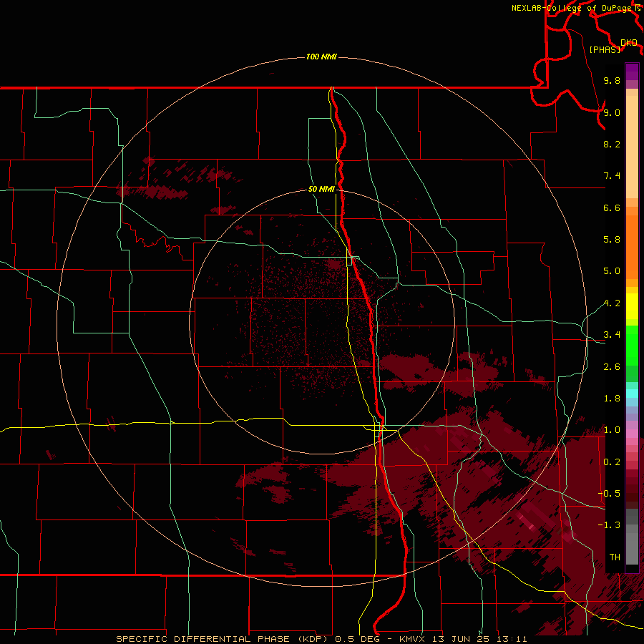Click the yellow segment of color bar

pyautogui.click(x=632, y=306)
